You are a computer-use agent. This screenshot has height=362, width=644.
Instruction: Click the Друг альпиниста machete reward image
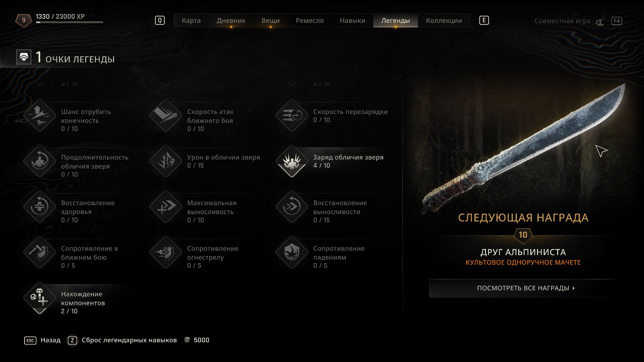tap(523, 148)
